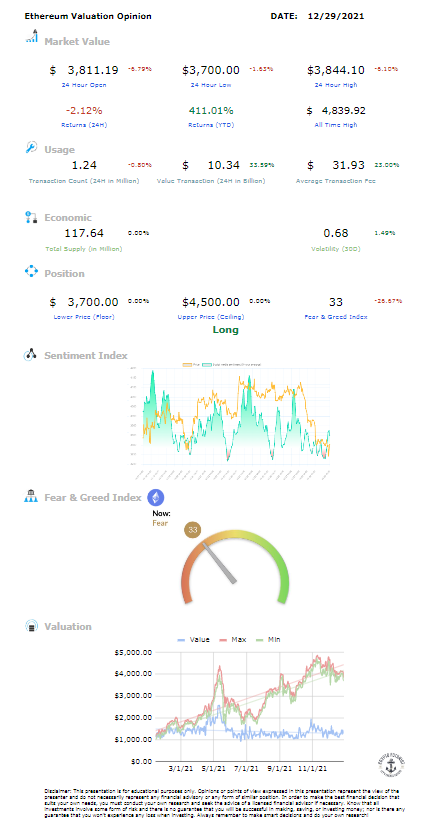Click the Fear & Greed Index building icon
The width and height of the screenshot is (443, 835).
point(31,497)
